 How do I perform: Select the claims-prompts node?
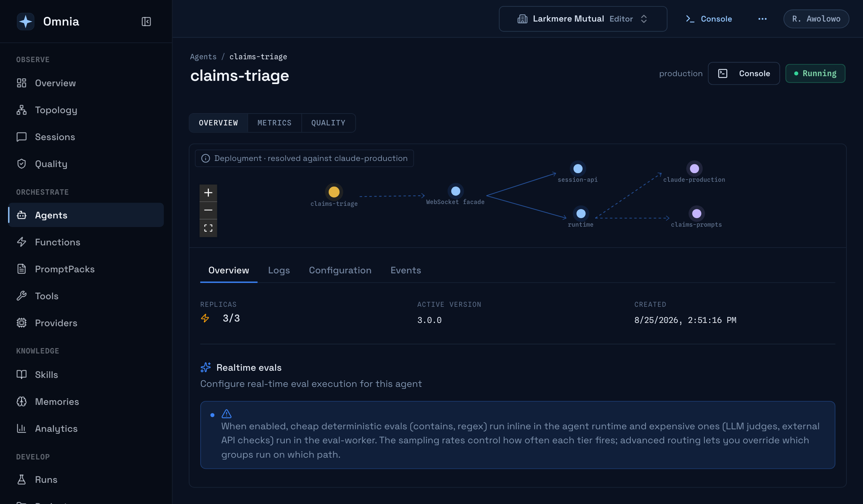[697, 214]
